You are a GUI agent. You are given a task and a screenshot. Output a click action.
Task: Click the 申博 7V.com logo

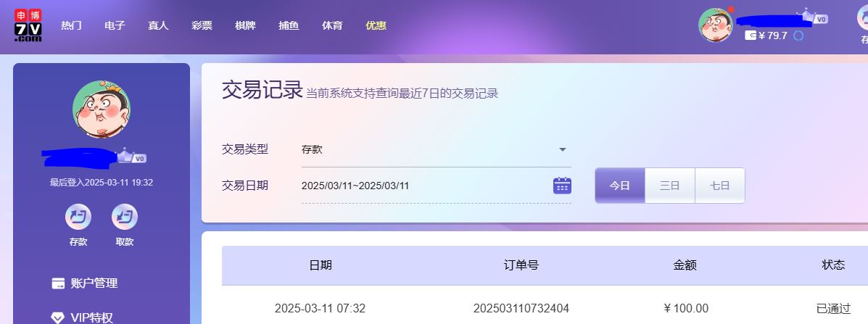click(x=28, y=25)
